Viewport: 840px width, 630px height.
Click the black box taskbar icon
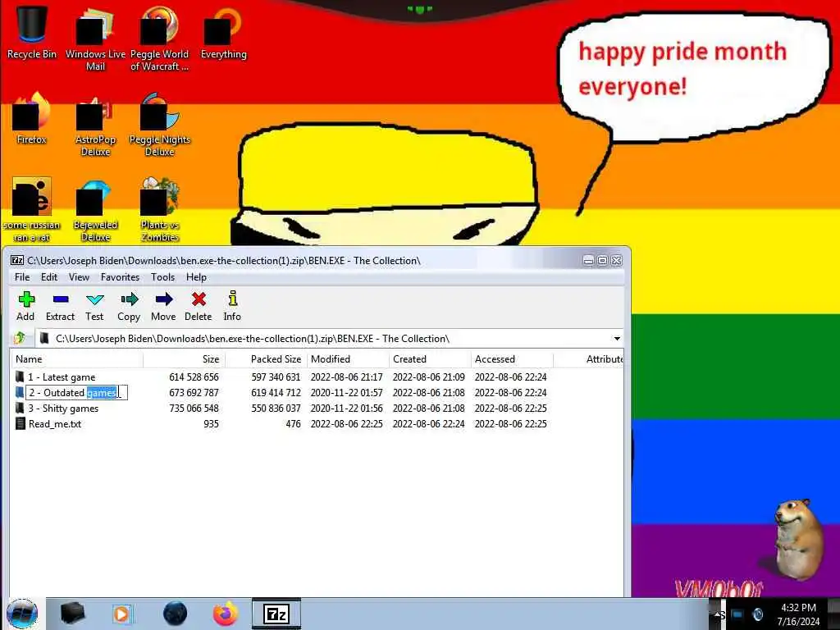[72, 614]
